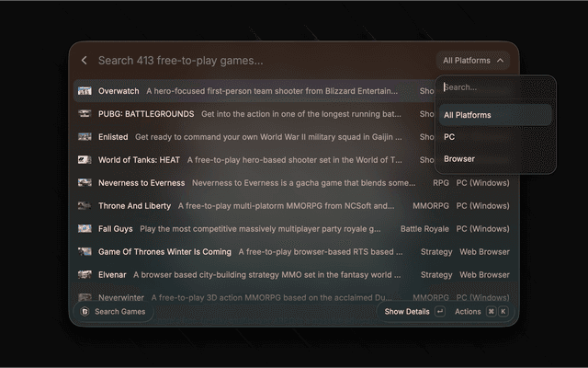Open the Throne And Liberty thumbnail
This screenshot has height=368, width=588.
tap(85, 205)
